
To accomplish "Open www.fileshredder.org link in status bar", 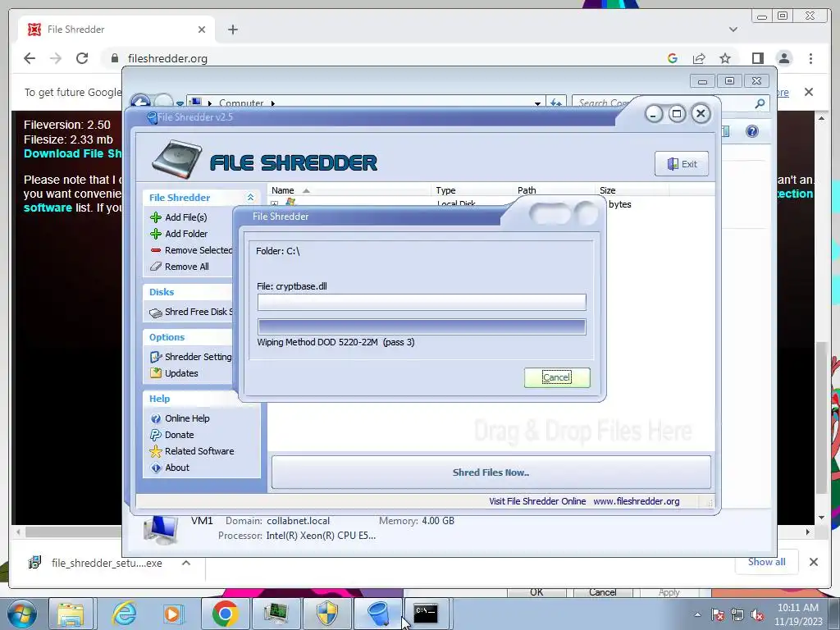I will pyautogui.click(x=636, y=501).
